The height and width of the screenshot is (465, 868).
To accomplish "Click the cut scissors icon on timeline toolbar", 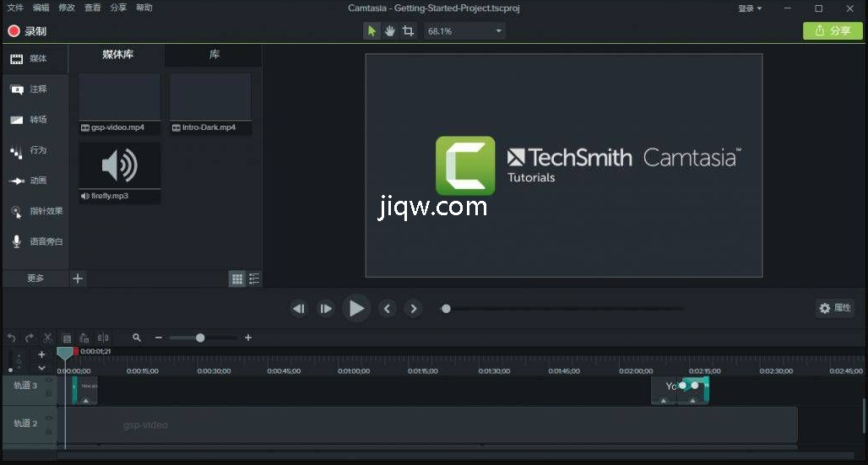I will tap(48, 338).
